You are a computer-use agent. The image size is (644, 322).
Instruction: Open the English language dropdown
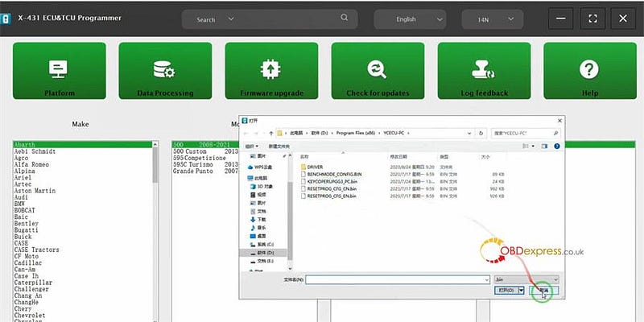coord(410,19)
